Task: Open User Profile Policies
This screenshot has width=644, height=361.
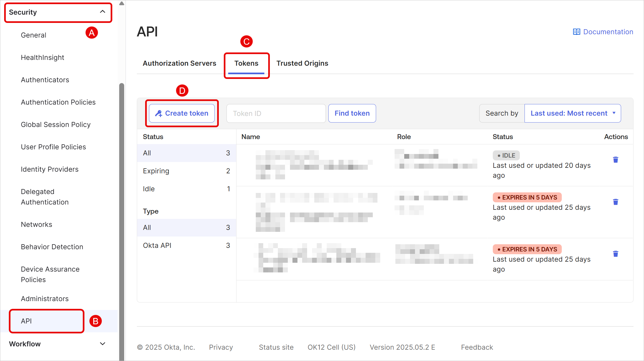Action: point(54,147)
